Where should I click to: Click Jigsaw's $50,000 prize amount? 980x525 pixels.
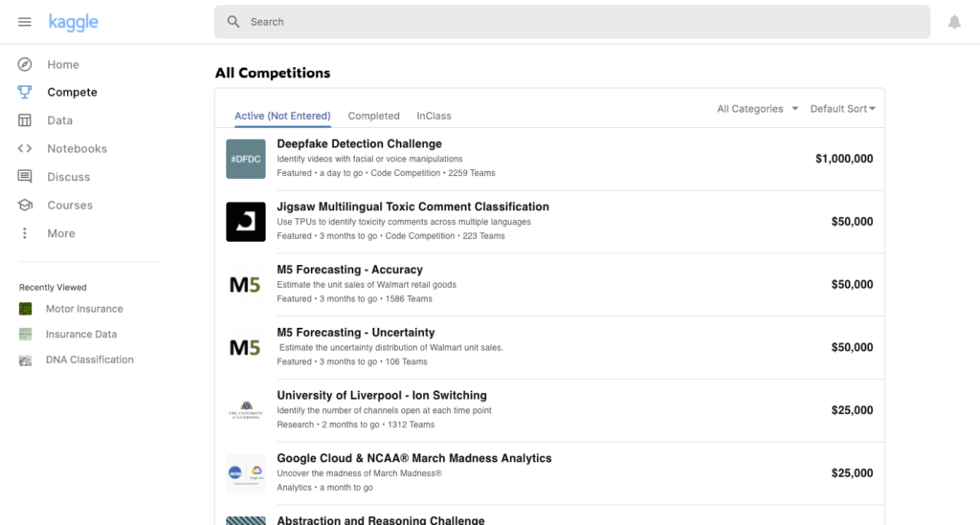tap(852, 222)
